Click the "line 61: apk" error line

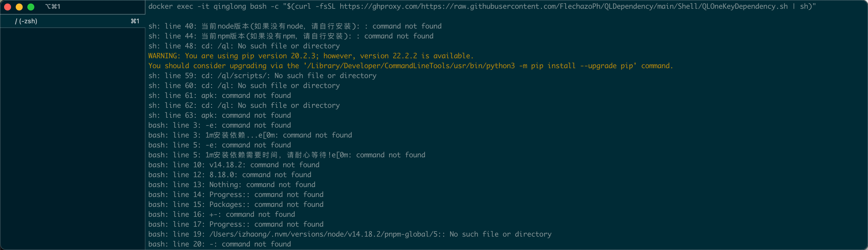tap(219, 96)
